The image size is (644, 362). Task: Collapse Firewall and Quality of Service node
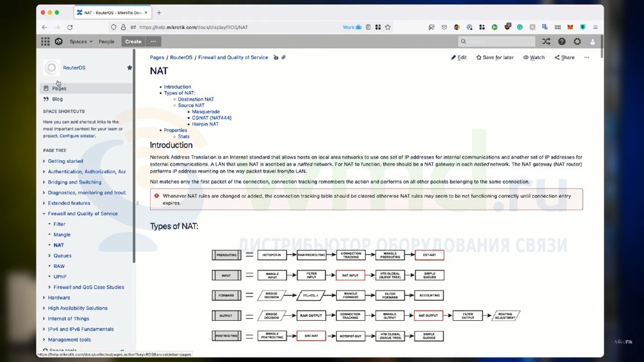point(44,214)
